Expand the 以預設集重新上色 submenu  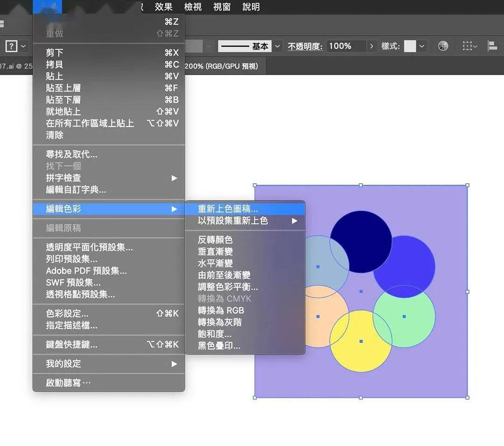coord(294,221)
